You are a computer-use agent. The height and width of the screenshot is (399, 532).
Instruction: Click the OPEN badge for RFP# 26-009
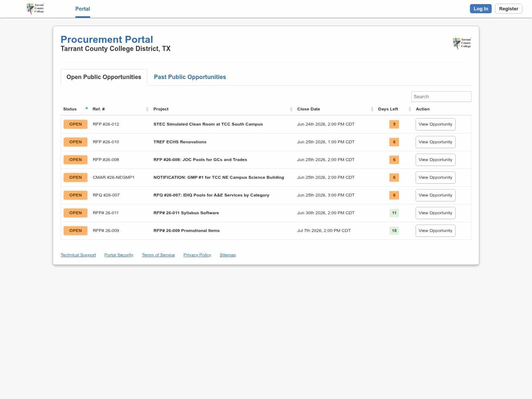point(75,231)
